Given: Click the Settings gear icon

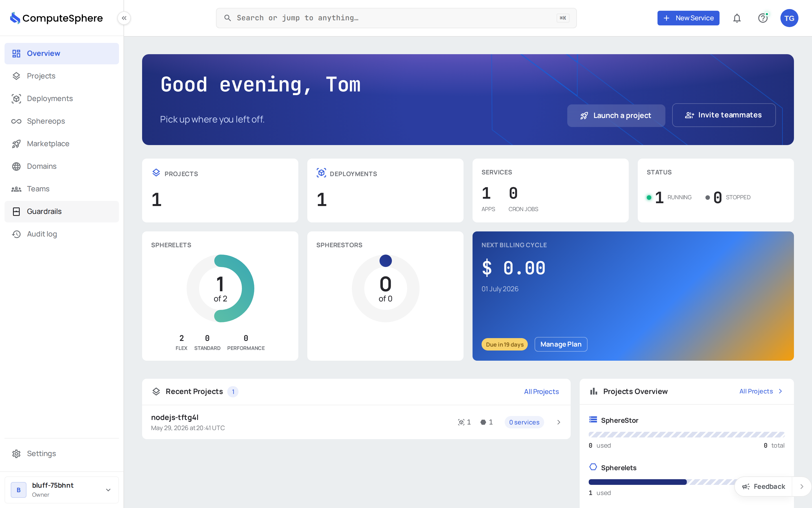Looking at the screenshot, I should click(16, 454).
